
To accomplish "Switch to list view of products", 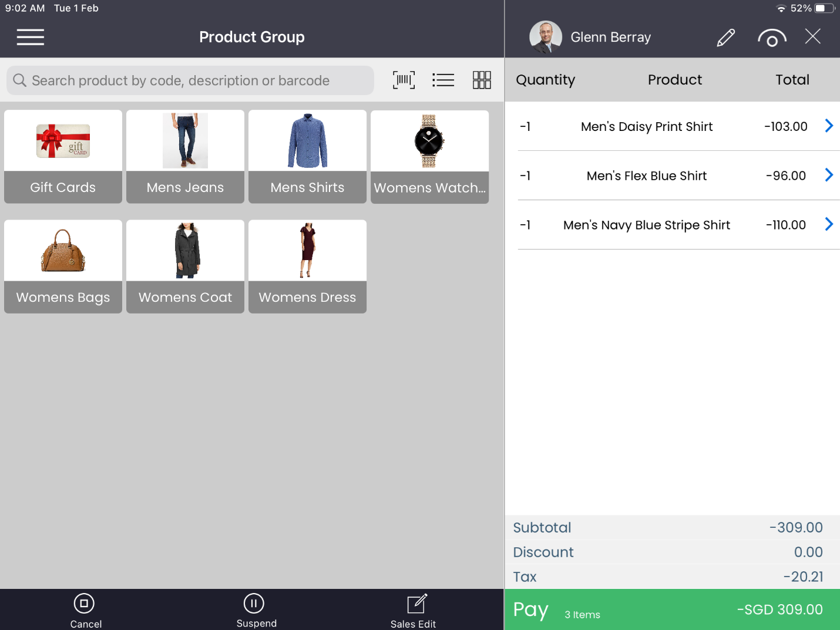I will (443, 80).
